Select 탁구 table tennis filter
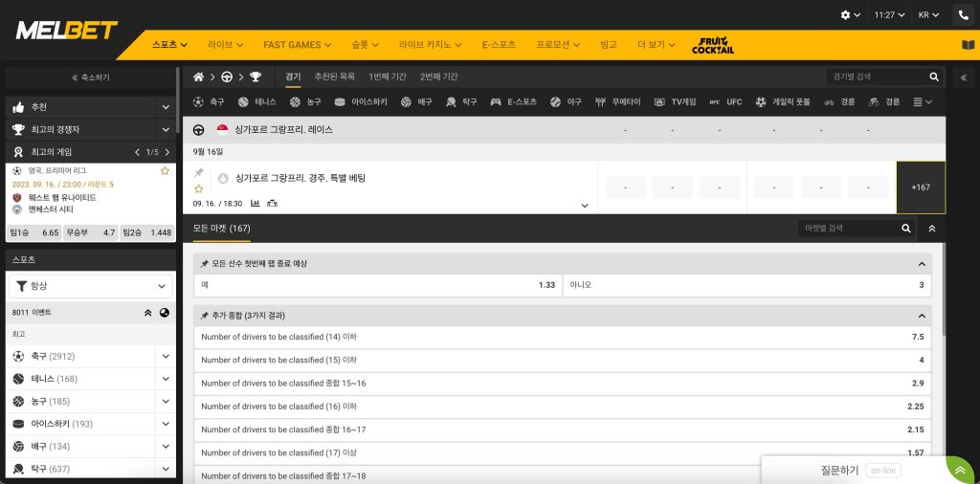Viewport: 980px width, 484px height. coord(461,101)
